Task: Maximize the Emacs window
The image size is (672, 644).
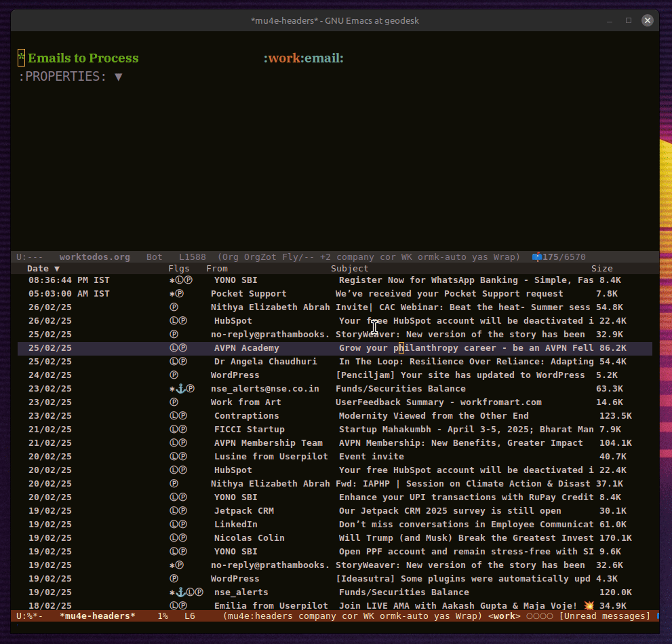Action: [629, 20]
